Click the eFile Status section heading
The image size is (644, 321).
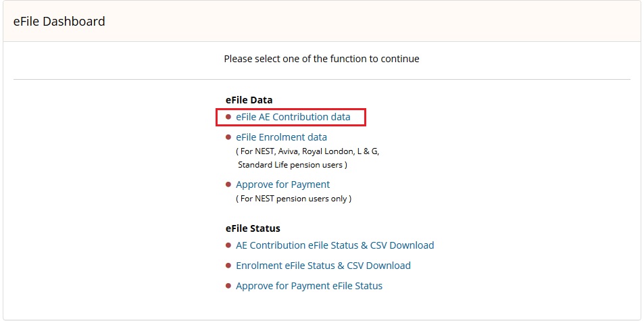tap(253, 228)
